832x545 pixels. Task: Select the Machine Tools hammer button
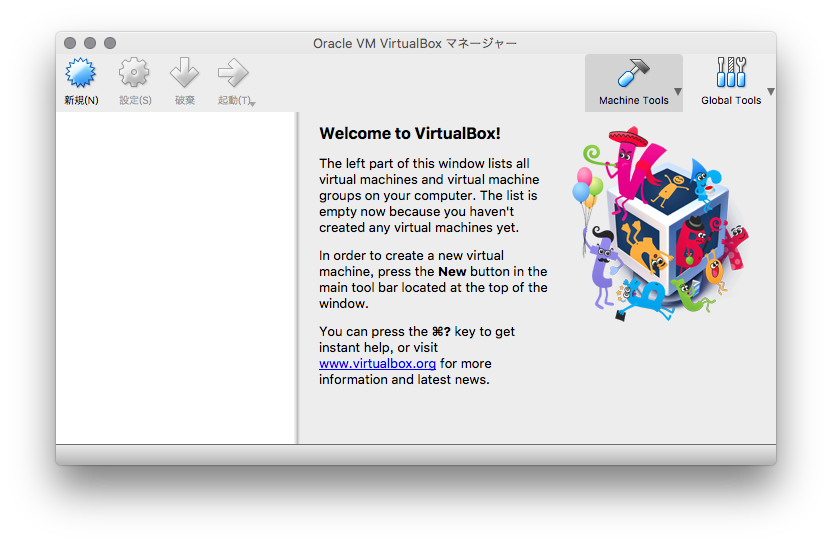tap(633, 83)
